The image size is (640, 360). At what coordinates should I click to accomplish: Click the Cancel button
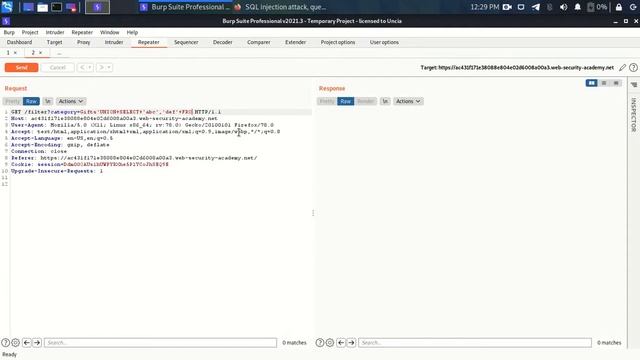click(58, 67)
